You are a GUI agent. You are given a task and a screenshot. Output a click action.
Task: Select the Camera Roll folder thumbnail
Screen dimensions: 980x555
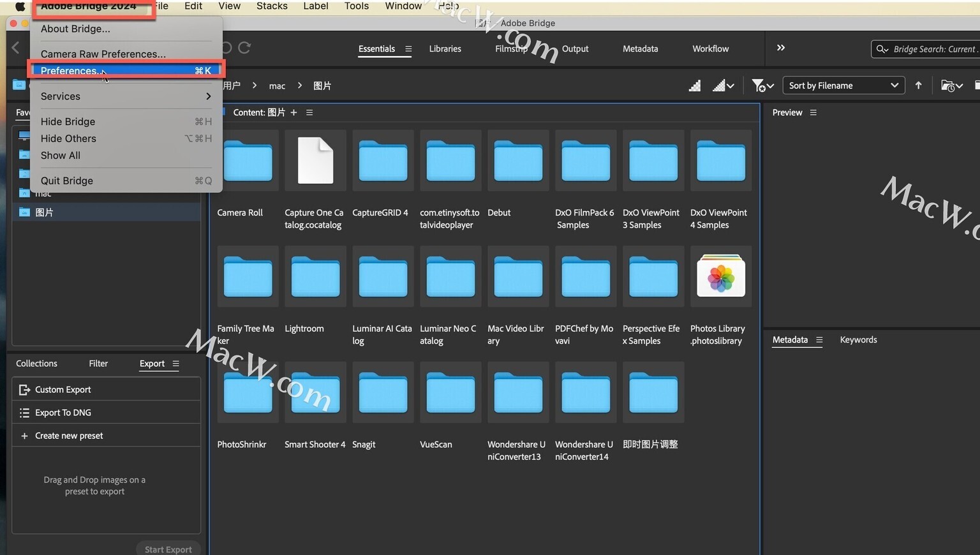click(248, 161)
